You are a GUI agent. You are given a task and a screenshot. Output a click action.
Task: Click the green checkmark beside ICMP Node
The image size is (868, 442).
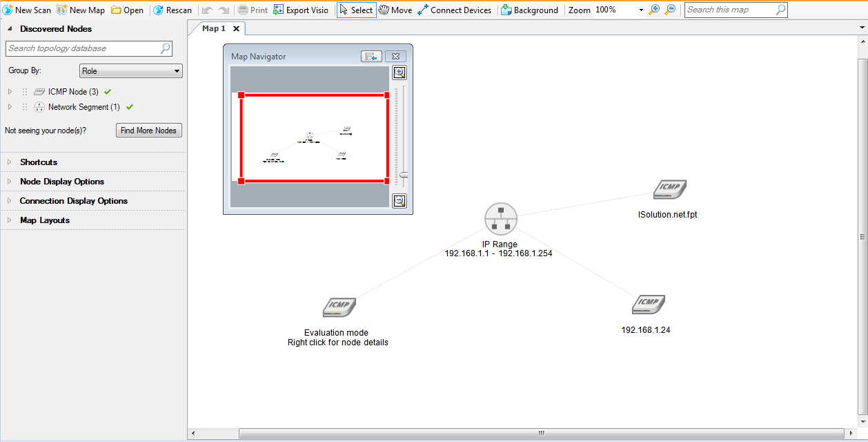[x=107, y=91]
